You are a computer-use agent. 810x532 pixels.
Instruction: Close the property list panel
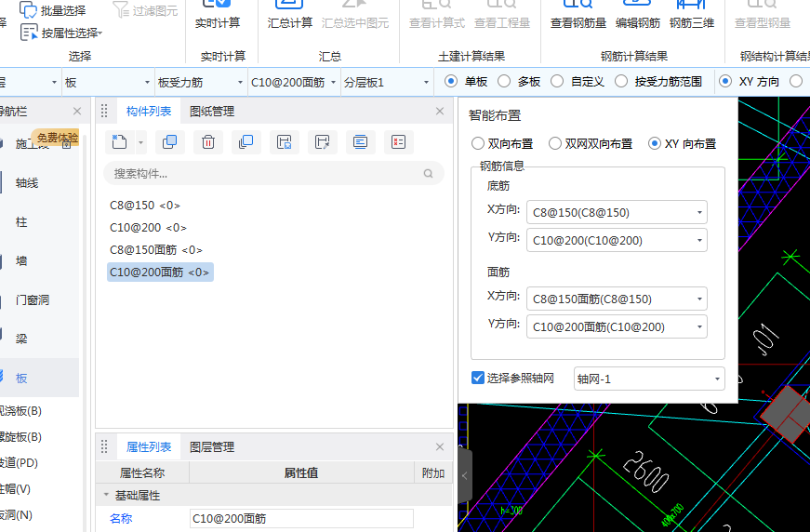click(x=440, y=446)
